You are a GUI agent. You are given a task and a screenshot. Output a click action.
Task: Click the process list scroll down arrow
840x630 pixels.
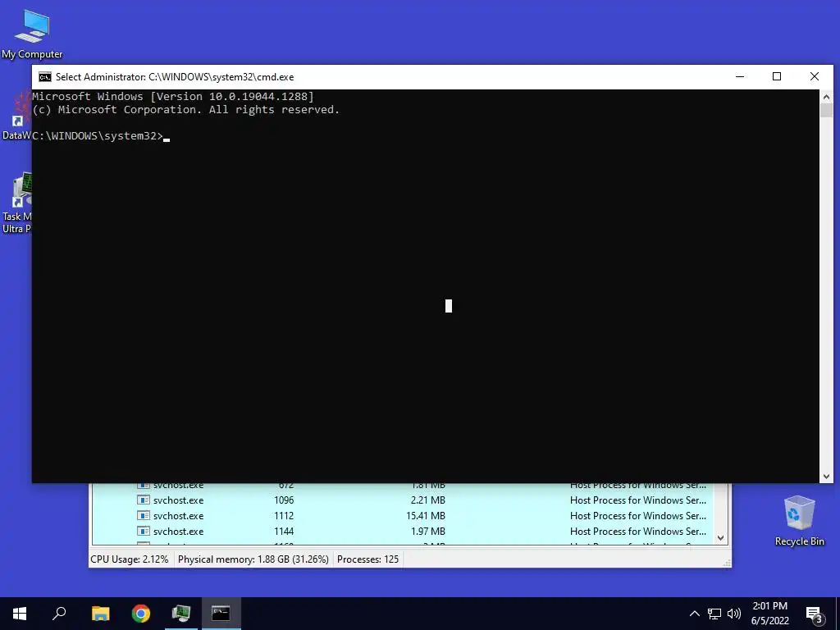coord(720,538)
